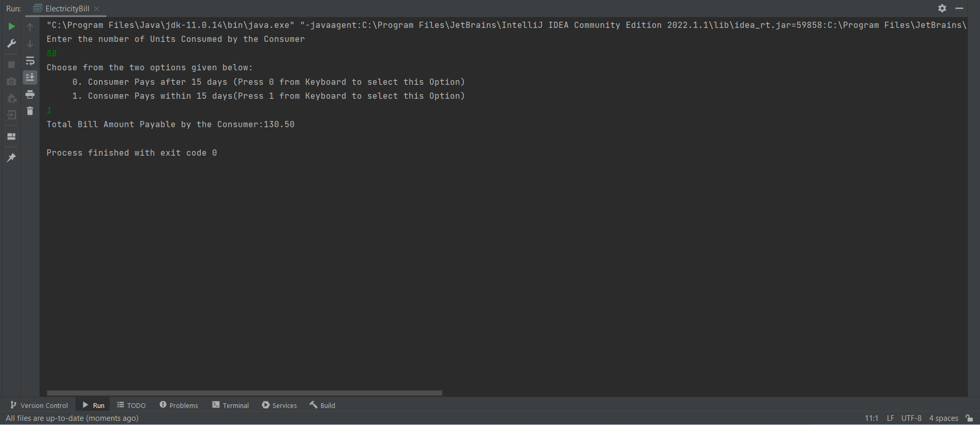980x425 pixels.
Task: Rerun the ElectricityBill program
Action: [11, 26]
